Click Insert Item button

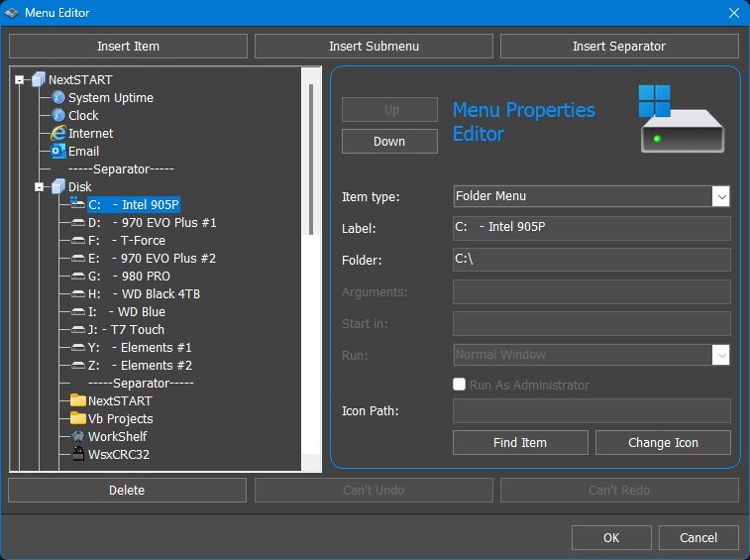pyautogui.click(x=128, y=46)
